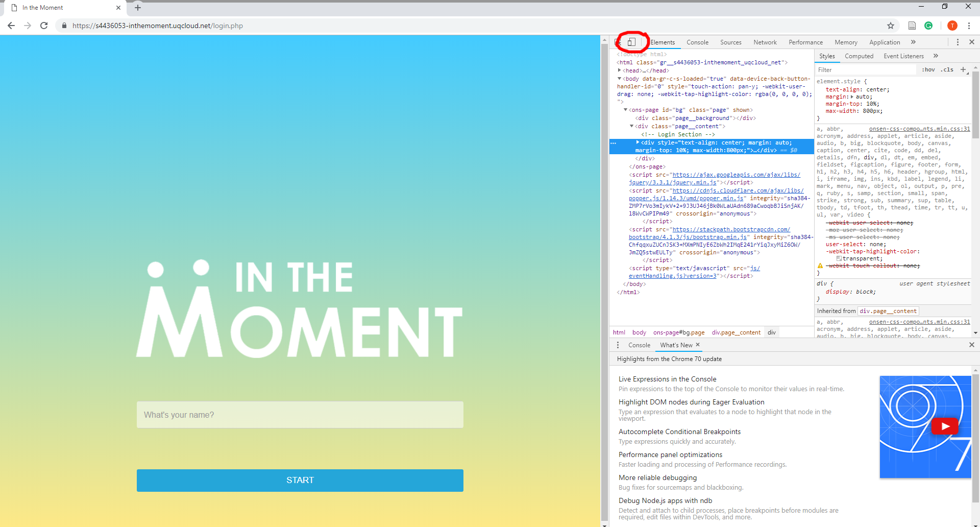
Task: Open a new browser tab
Action: click(138, 8)
